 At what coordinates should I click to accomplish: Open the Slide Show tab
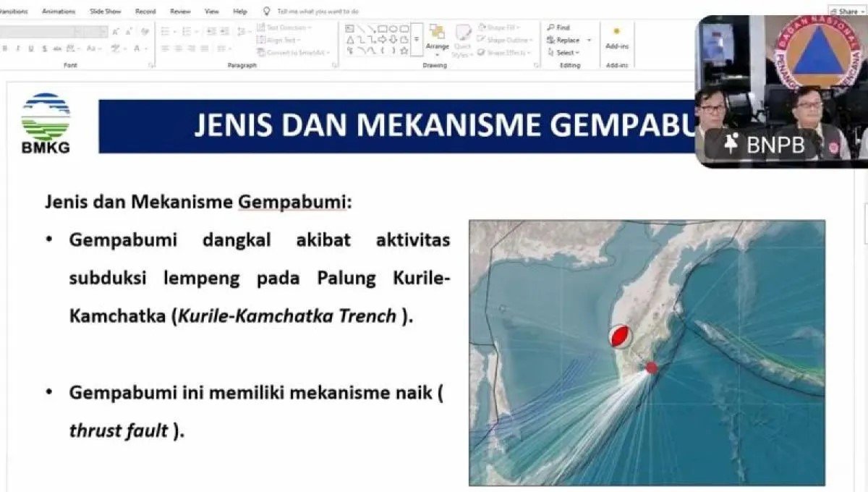click(x=106, y=12)
